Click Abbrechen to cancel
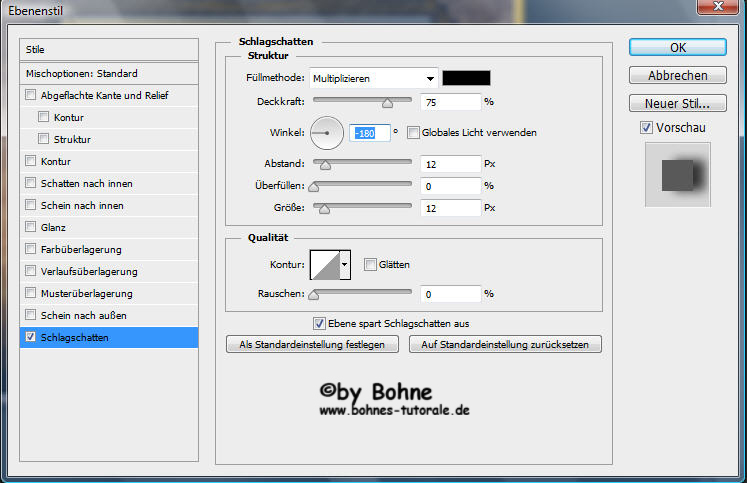This screenshot has width=747, height=483. 677,75
